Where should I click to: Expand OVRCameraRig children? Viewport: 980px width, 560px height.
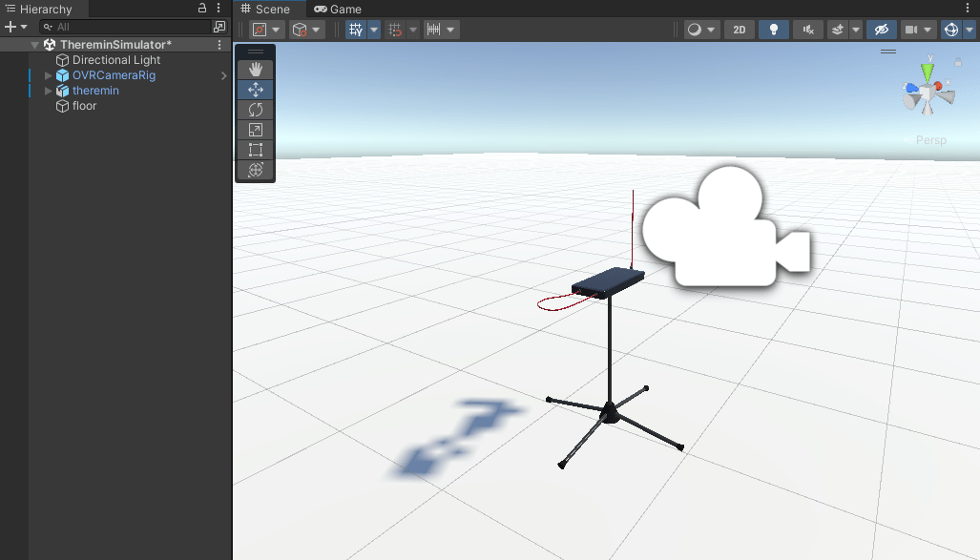(x=48, y=75)
